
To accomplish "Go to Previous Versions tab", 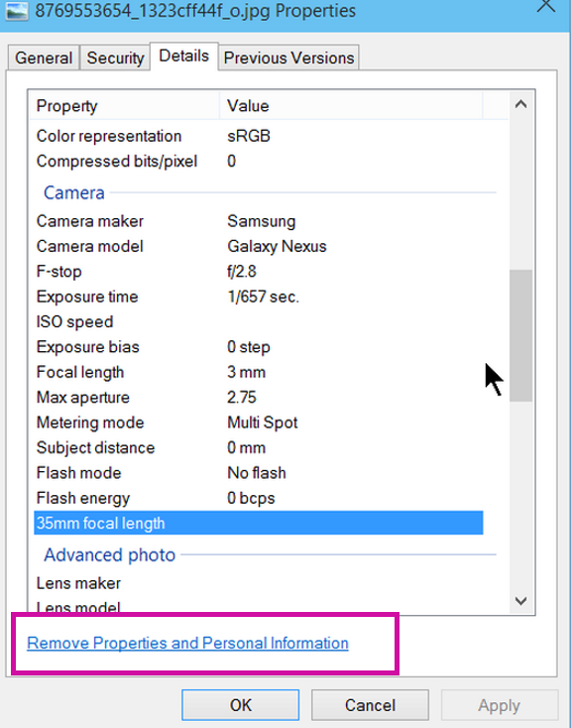I will tap(288, 59).
